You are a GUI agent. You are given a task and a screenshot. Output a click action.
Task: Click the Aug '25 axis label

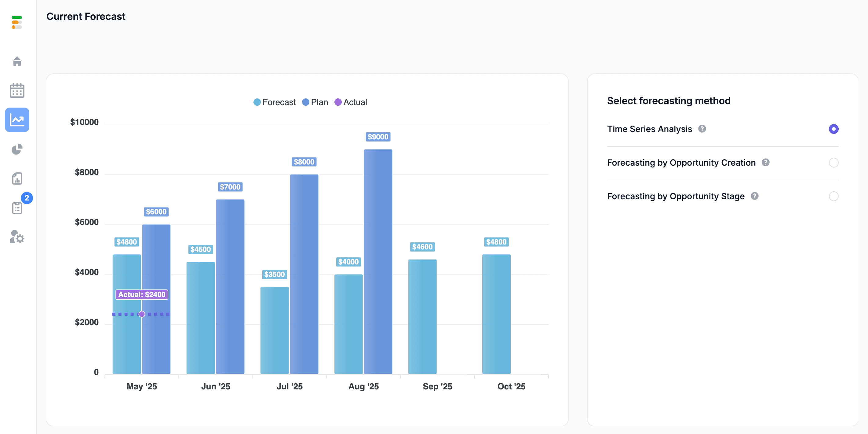coord(363,386)
